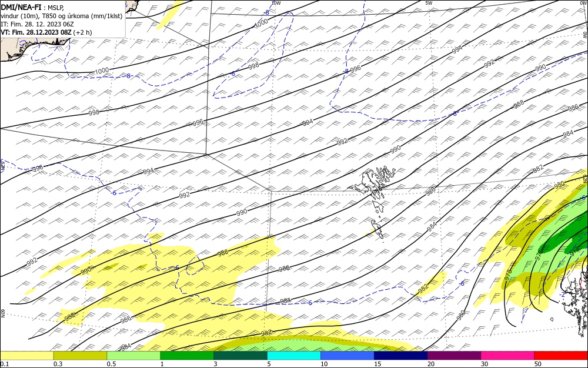Click the '30' legend value
This screenshot has height=368, width=588.
tap(485, 364)
